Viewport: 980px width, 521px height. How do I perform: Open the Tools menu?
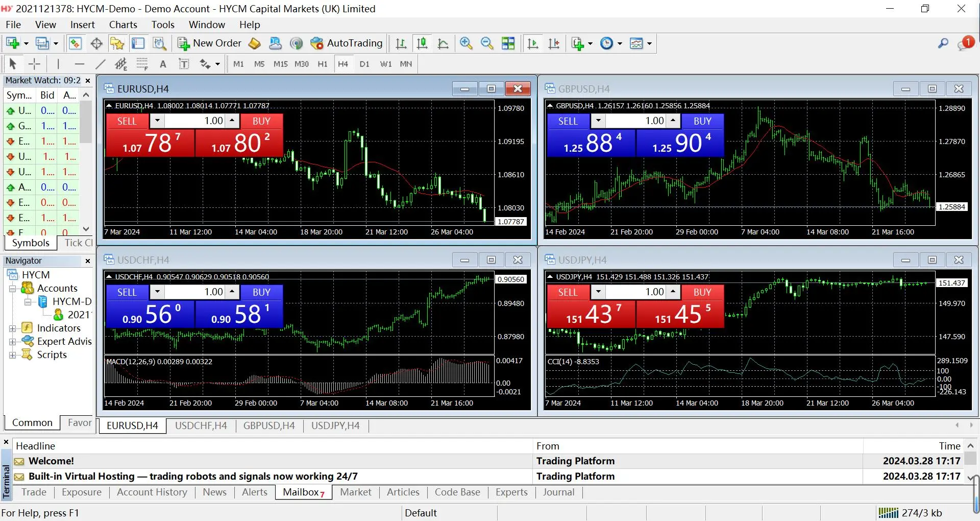163,25
